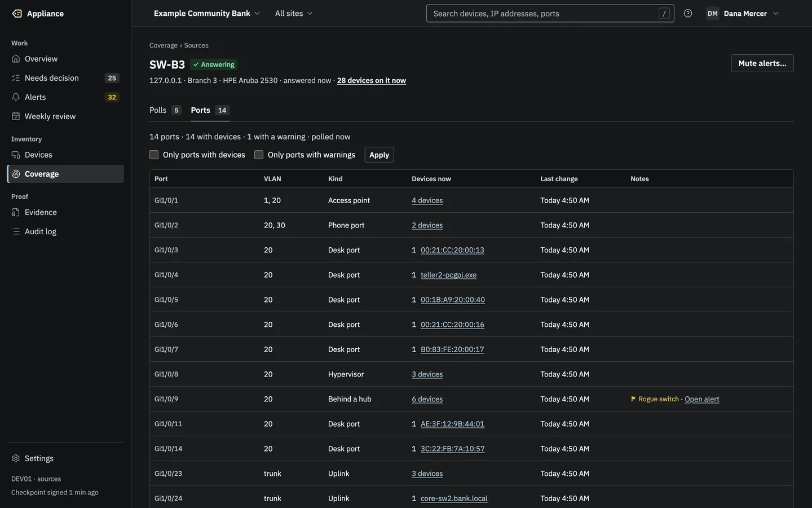The width and height of the screenshot is (812, 508).
Task: Click the Needs decision list icon
Action: (16, 78)
